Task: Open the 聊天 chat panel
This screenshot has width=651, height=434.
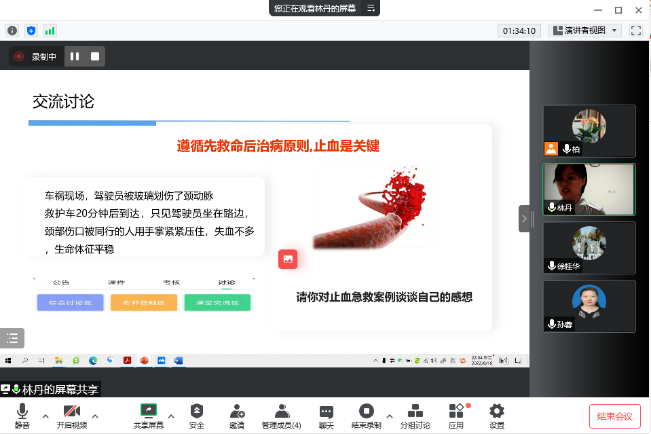Action: click(x=326, y=415)
